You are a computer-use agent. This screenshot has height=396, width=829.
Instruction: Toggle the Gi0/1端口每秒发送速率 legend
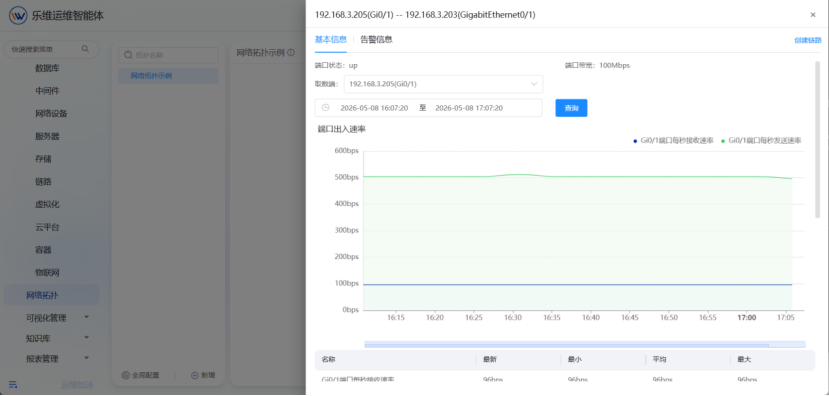(x=761, y=141)
